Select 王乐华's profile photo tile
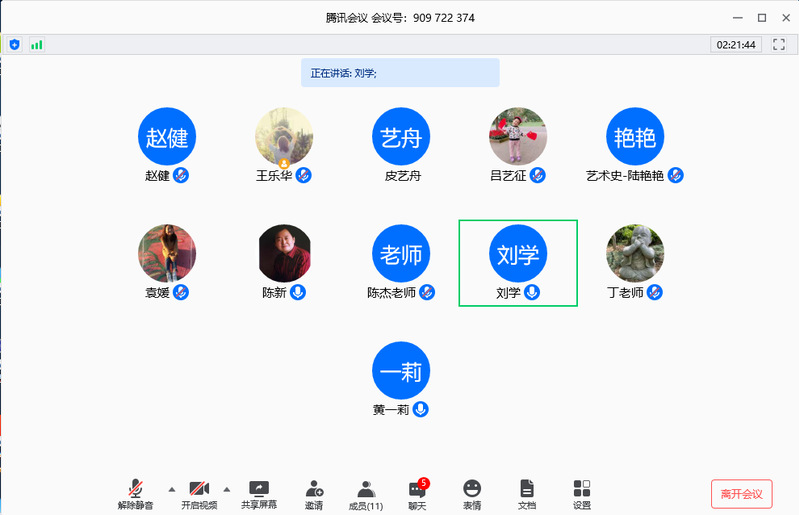Viewport: 799px width, 515px height. point(284,137)
